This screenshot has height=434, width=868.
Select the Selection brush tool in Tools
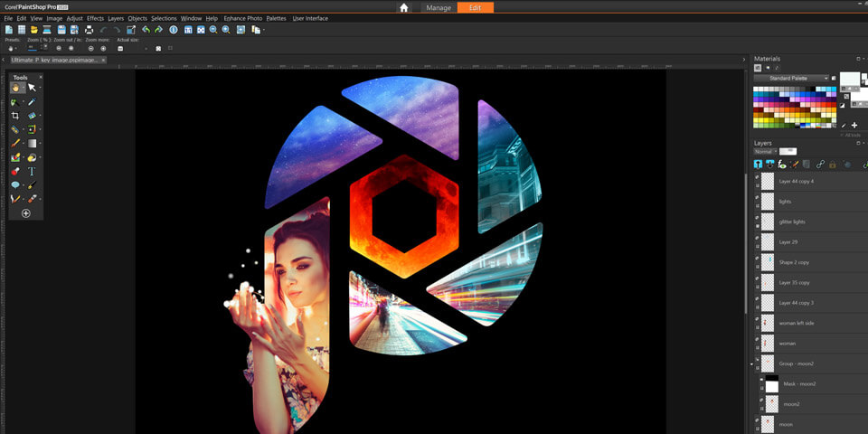[15, 102]
